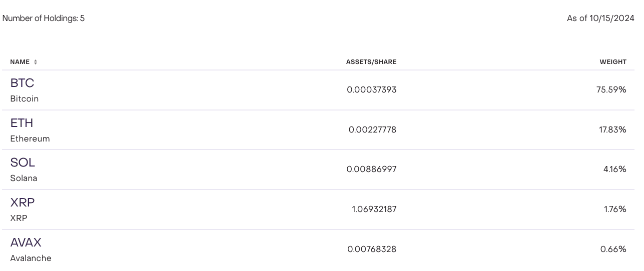
Task: Click the Bitcoin name label
Action: pyautogui.click(x=25, y=99)
